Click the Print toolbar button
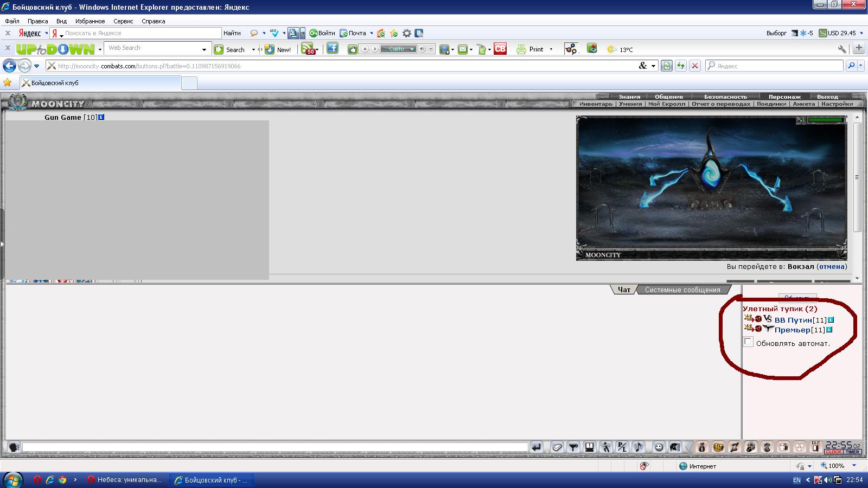The image size is (868, 488). click(x=530, y=49)
